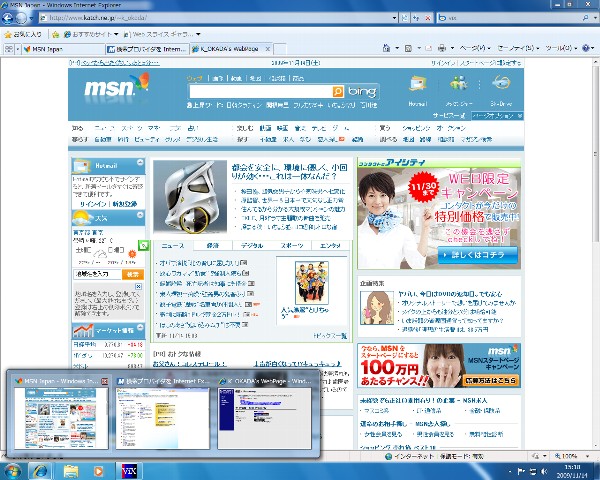The image size is (600, 480).
Task: Open the Web スライス ギャラリー item
Action: pos(162,34)
